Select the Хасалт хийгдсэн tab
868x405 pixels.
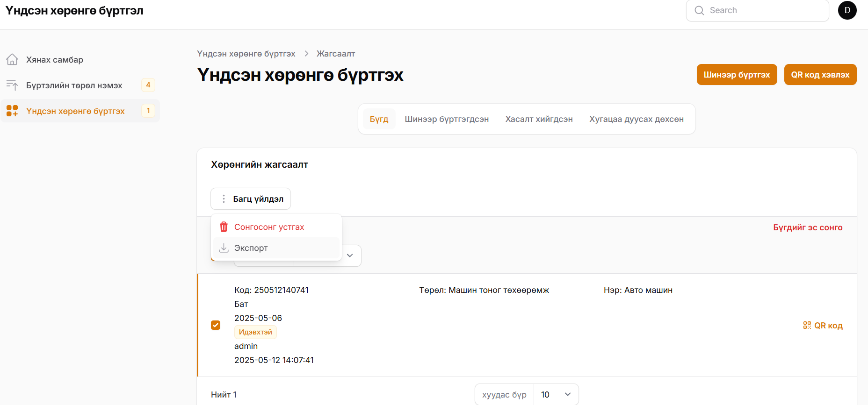pos(539,119)
